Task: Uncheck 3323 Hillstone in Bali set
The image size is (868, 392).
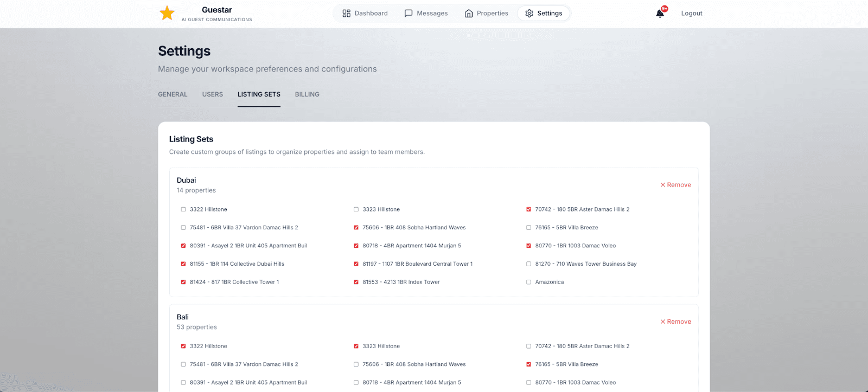Action: point(356,346)
